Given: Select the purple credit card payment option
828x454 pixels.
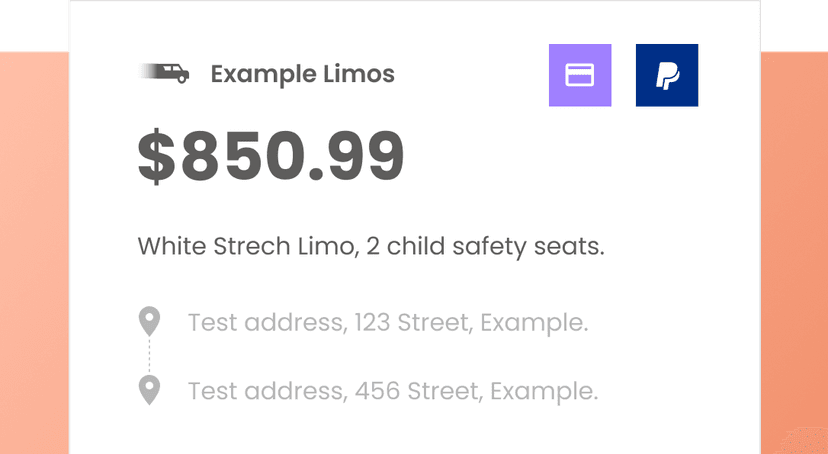Looking at the screenshot, I should [580, 75].
